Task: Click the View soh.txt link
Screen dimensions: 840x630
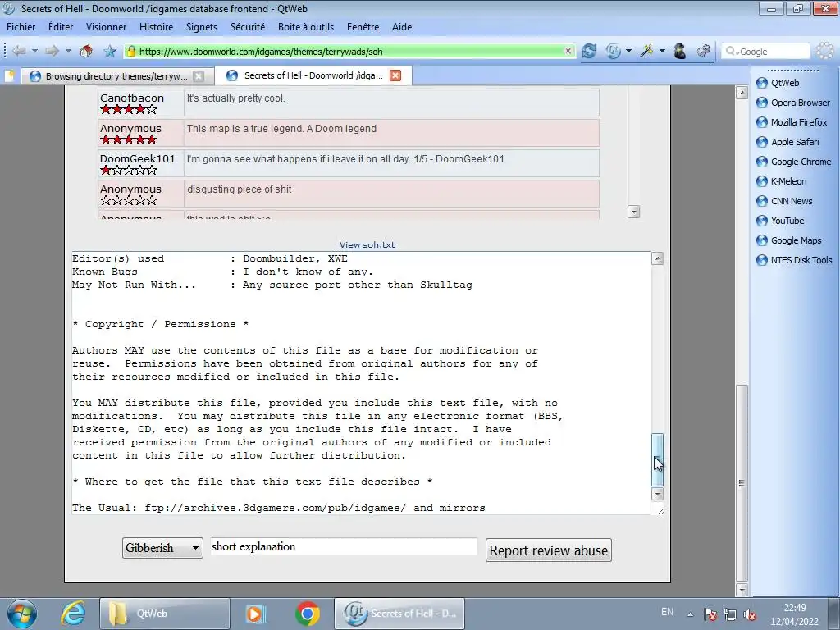Action: [x=367, y=244]
